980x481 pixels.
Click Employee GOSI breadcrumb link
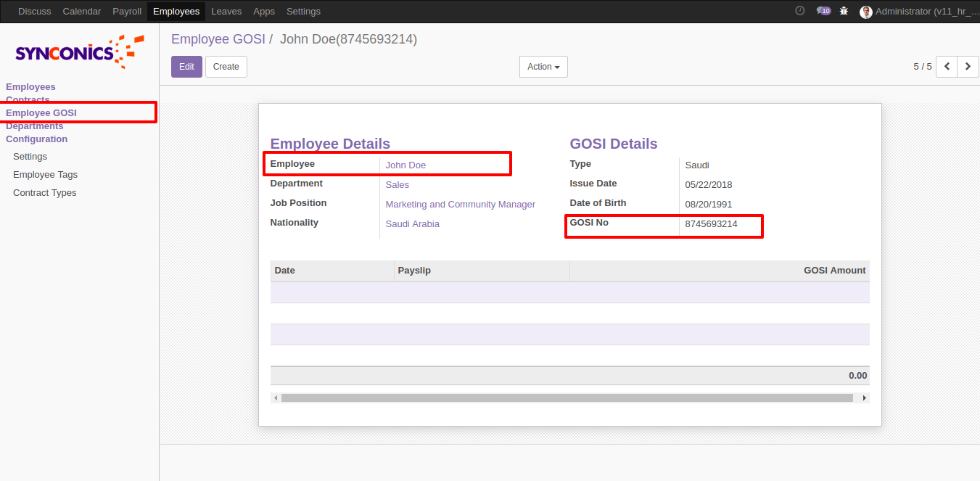218,39
